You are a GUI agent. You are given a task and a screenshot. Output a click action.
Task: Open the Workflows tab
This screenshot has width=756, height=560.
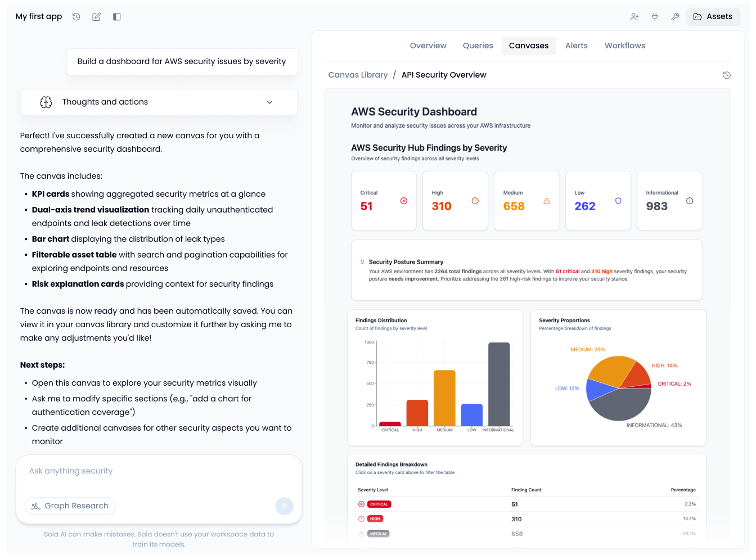[624, 46]
